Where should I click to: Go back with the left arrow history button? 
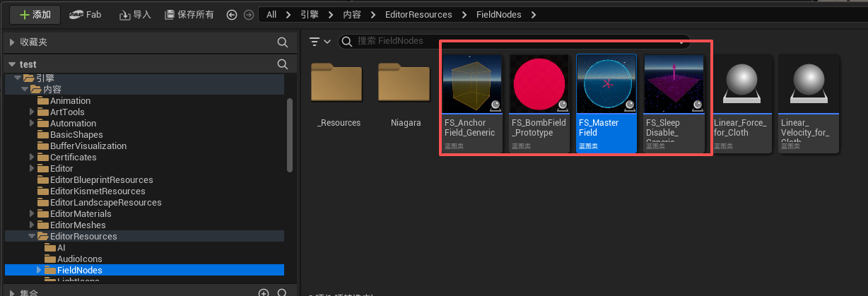click(232, 15)
